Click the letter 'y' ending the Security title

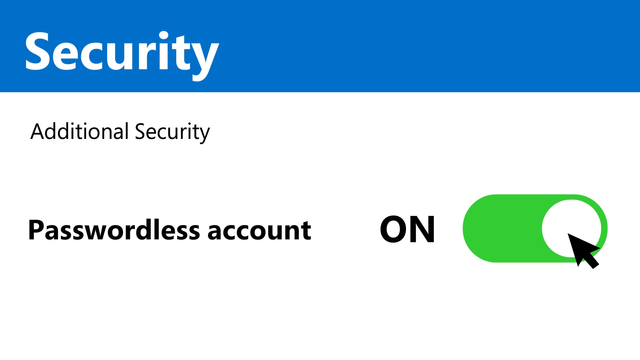tap(203, 60)
